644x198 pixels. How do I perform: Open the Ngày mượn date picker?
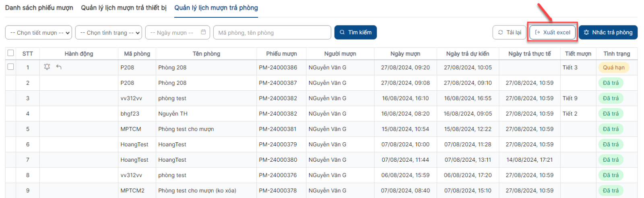pyautogui.click(x=178, y=33)
